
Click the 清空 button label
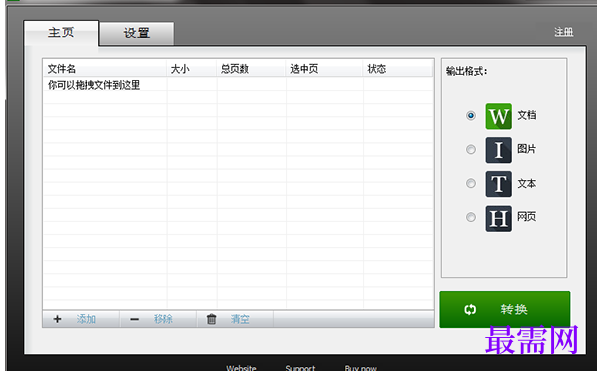point(240,319)
